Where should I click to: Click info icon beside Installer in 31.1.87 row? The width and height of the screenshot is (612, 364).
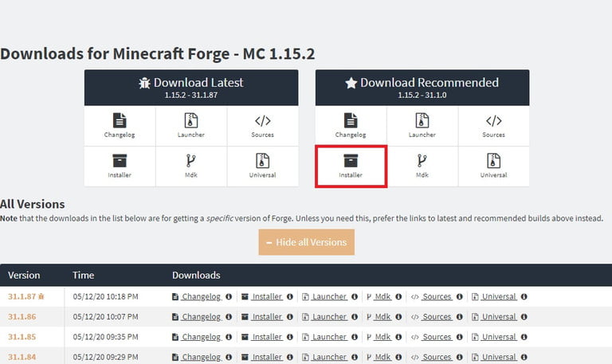[289, 297]
